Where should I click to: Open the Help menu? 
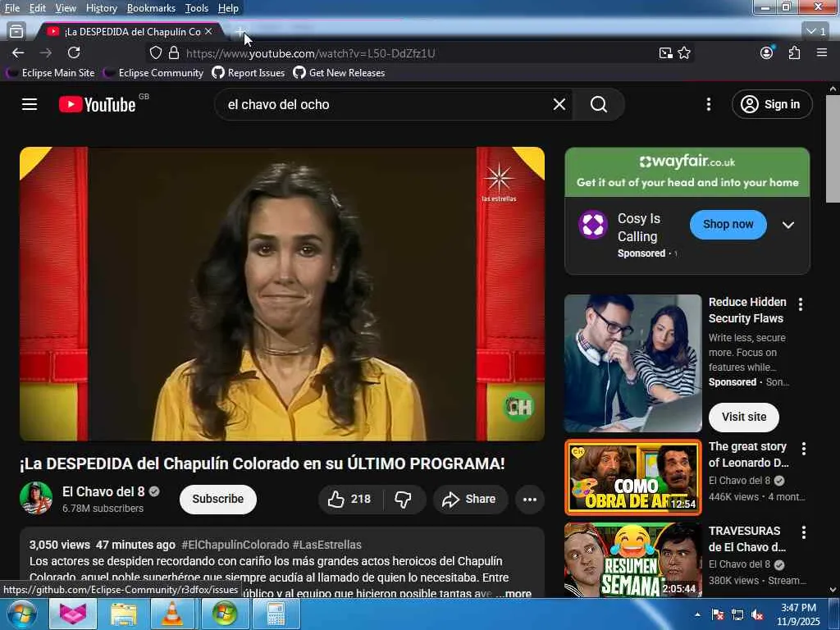tap(228, 8)
